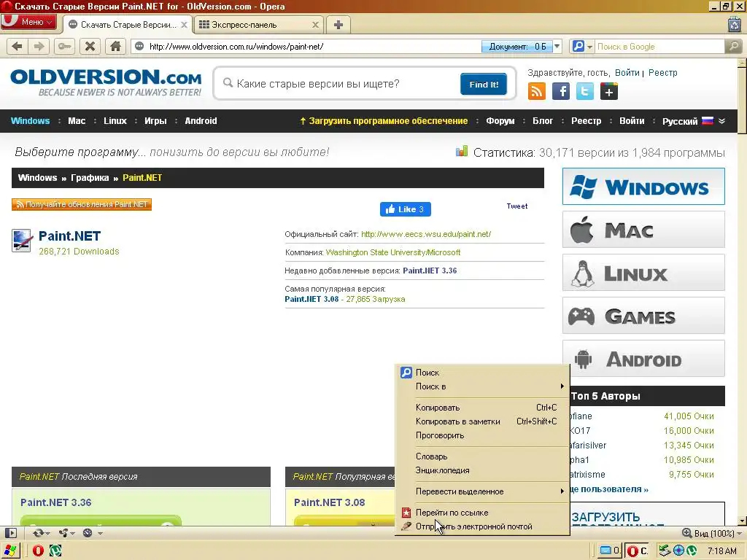The width and height of the screenshot is (747, 560).
Task: Click the uTorrent system tray icon
Action: point(692,551)
